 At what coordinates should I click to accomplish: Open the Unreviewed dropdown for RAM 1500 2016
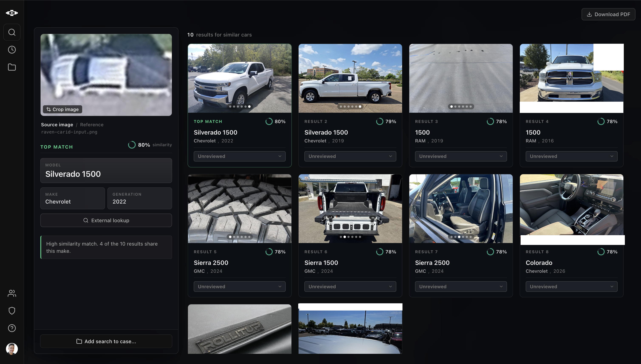click(572, 156)
